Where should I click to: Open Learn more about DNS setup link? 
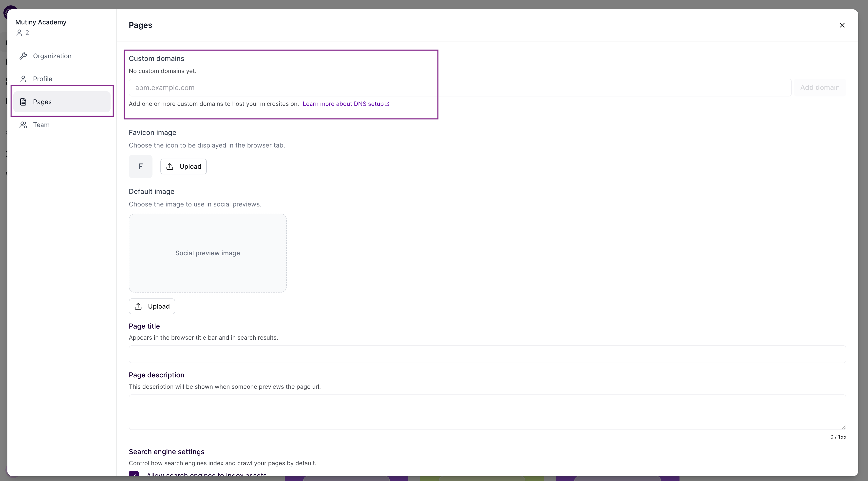tap(346, 104)
